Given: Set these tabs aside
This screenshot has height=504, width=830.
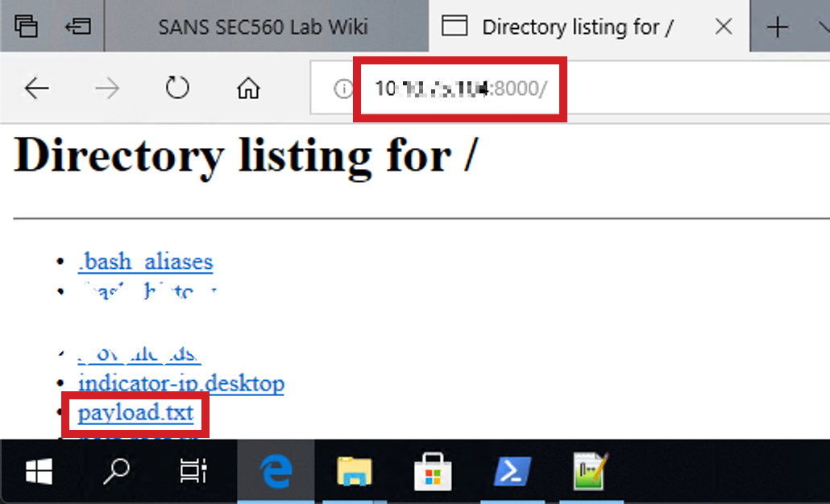Looking at the screenshot, I should pos(77,27).
